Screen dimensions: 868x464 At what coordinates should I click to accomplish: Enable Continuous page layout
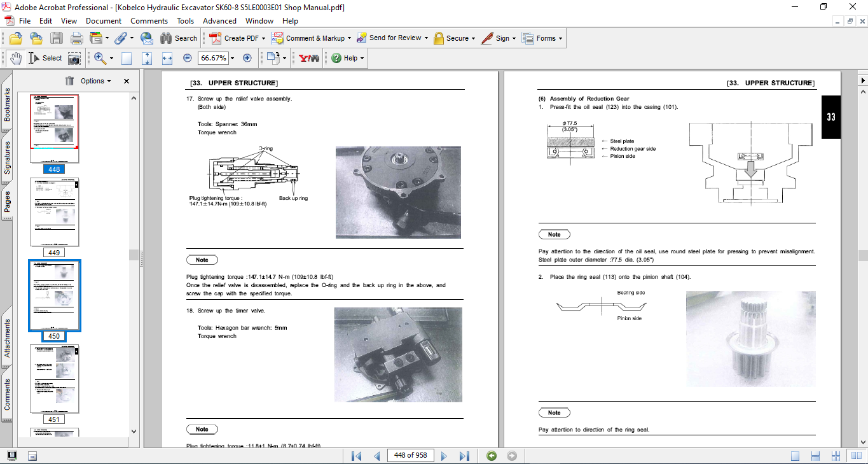tap(814, 456)
